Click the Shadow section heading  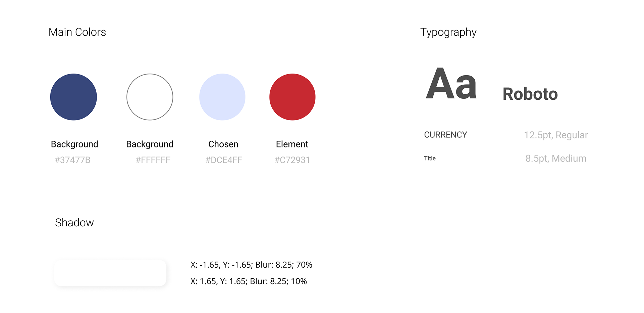click(74, 223)
